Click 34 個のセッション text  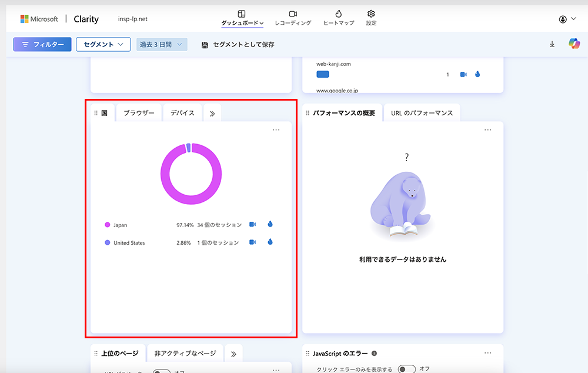coord(219,225)
